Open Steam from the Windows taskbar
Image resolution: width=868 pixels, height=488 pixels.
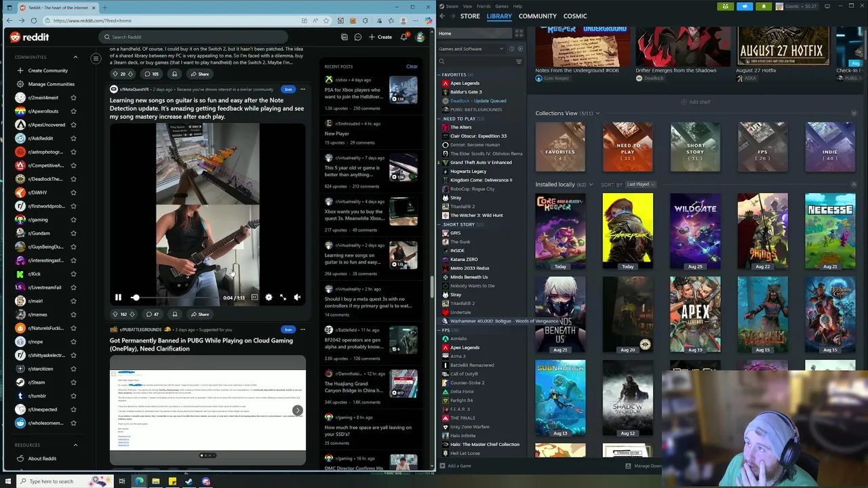tap(189, 481)
